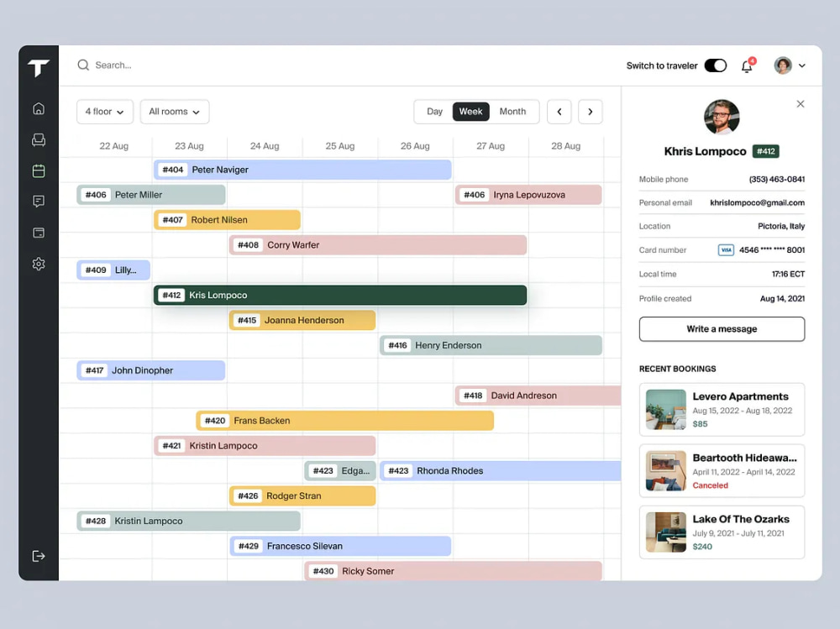Click the #412 badge beside Khris Lompoco

point(765,152)
